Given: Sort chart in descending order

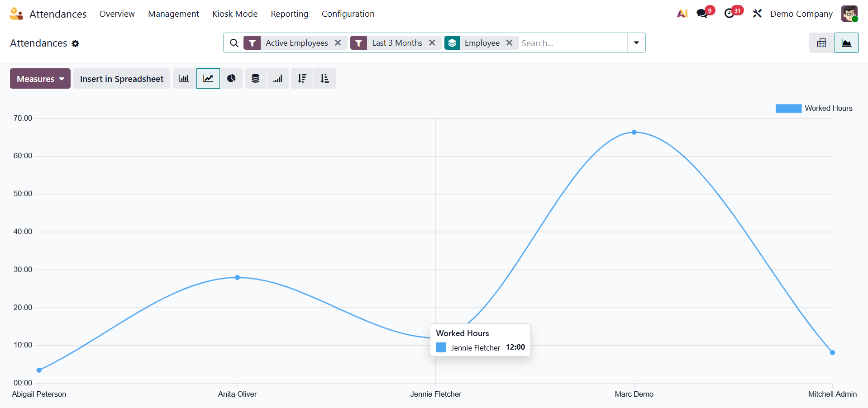Looking at the screenshot, I should [302, 79].
